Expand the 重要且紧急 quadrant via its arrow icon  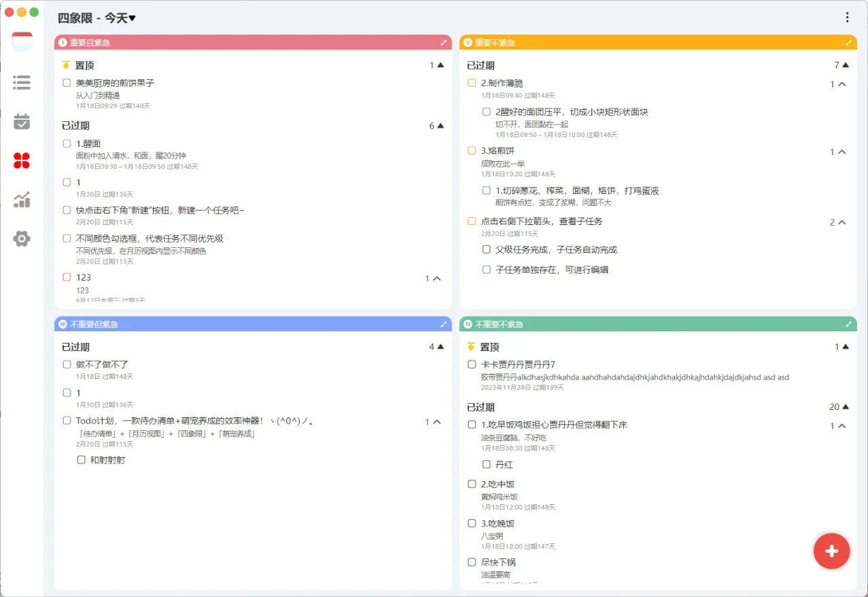444,42
